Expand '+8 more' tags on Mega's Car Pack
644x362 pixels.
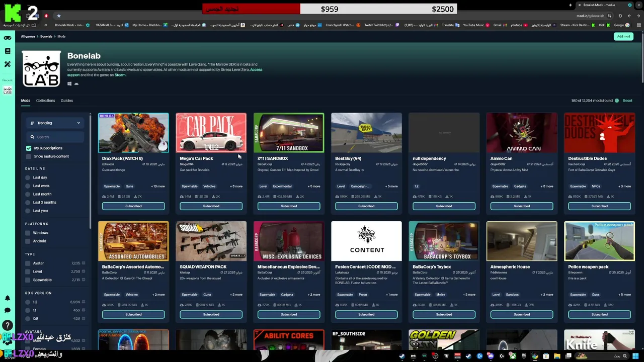click(x=236, y=187)
